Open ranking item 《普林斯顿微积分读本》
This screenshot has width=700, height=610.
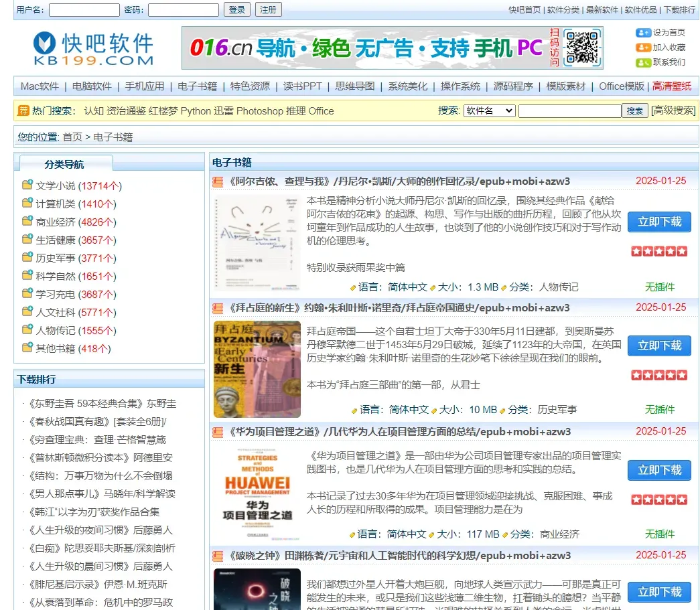[100, 457]
